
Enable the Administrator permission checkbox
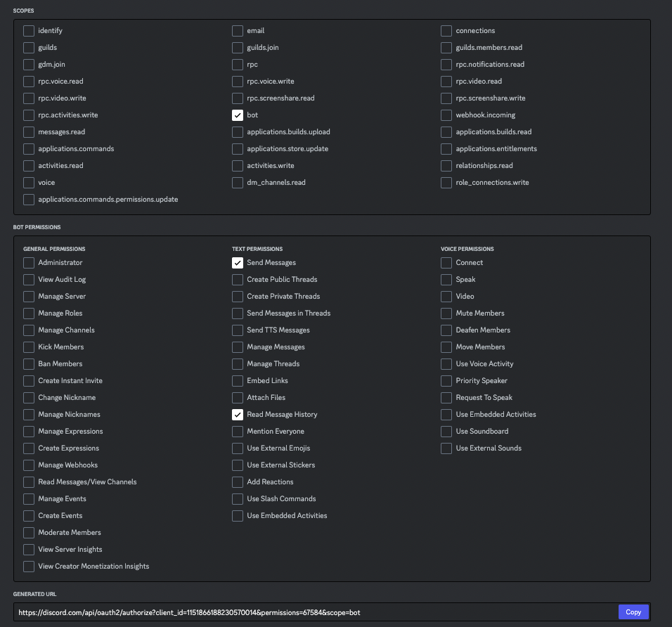(29, 263)
